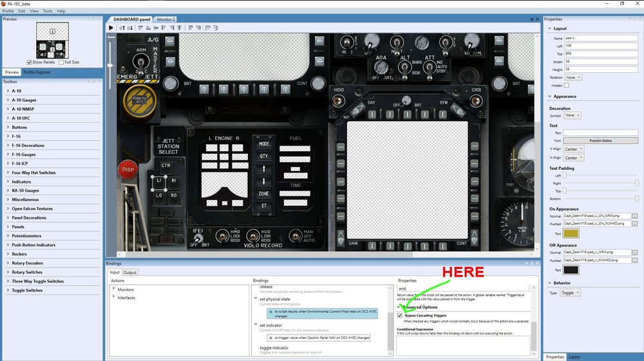
Task: Click the distribute horizontally toolbar icon
Action: coord(191,28)
